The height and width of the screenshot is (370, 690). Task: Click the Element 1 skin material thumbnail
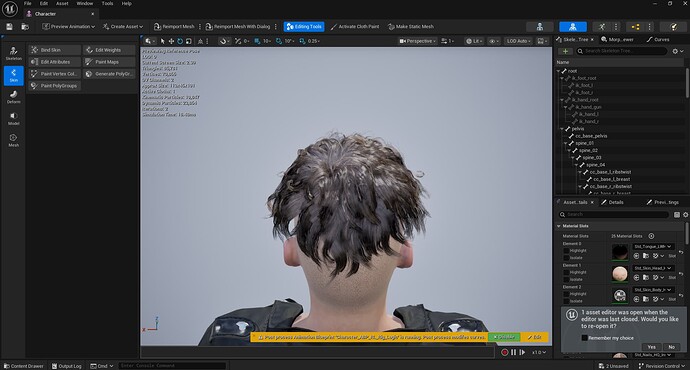(620, 274)
